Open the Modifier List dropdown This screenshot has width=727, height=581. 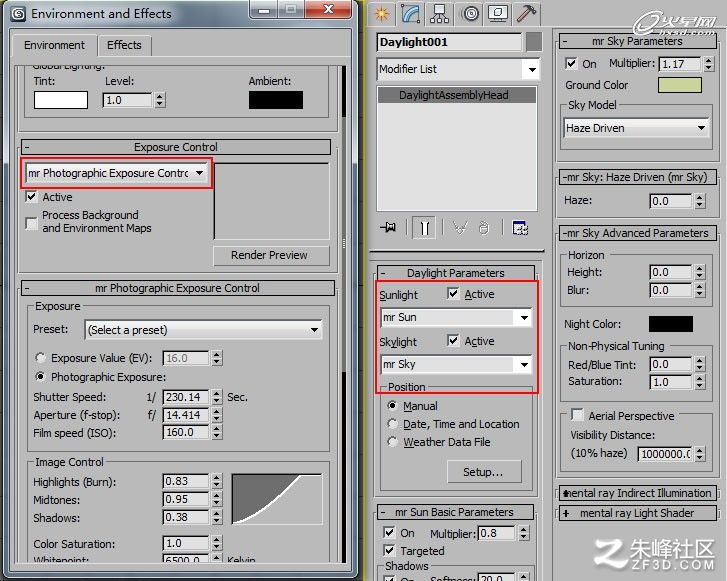(458, 69)
